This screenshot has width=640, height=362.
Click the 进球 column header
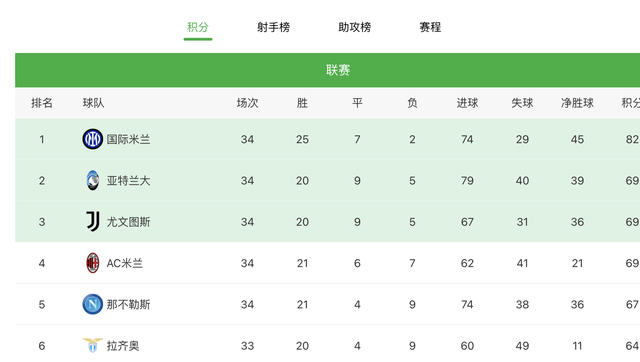coord(467,103)
